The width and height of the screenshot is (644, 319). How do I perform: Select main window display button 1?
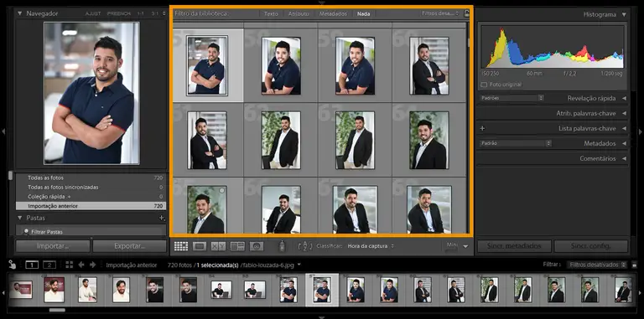coord(32,265)
